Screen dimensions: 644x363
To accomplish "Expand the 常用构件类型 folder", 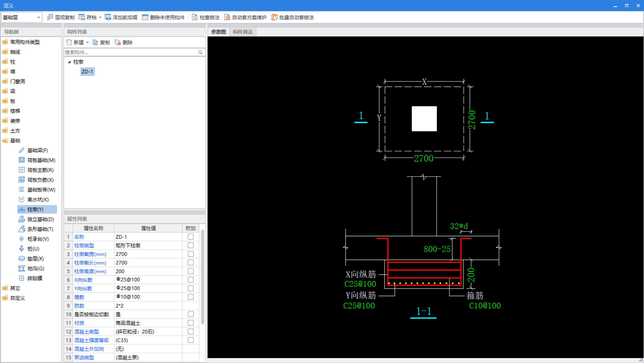I will coord(5,42).
